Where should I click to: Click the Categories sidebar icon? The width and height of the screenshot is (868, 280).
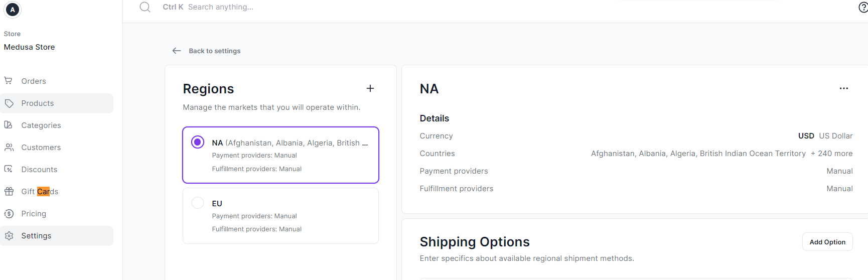tap(9, 125)
